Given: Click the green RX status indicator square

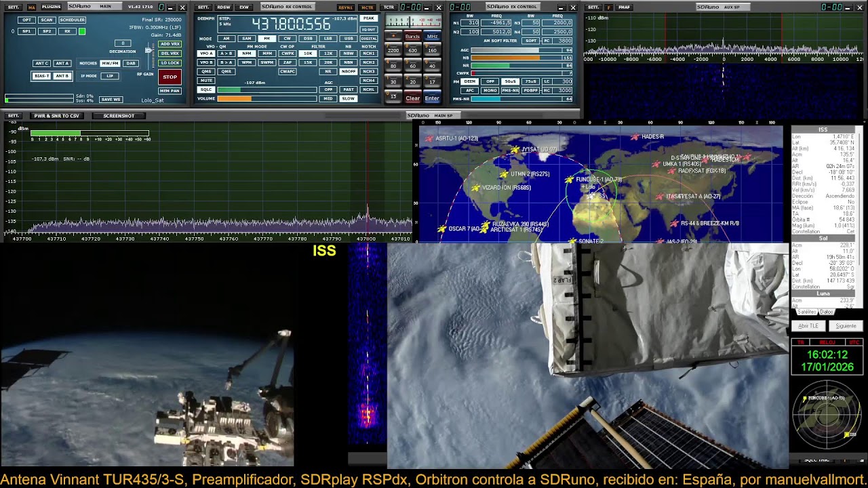Looking at the screenshot, I should [82, 31].
